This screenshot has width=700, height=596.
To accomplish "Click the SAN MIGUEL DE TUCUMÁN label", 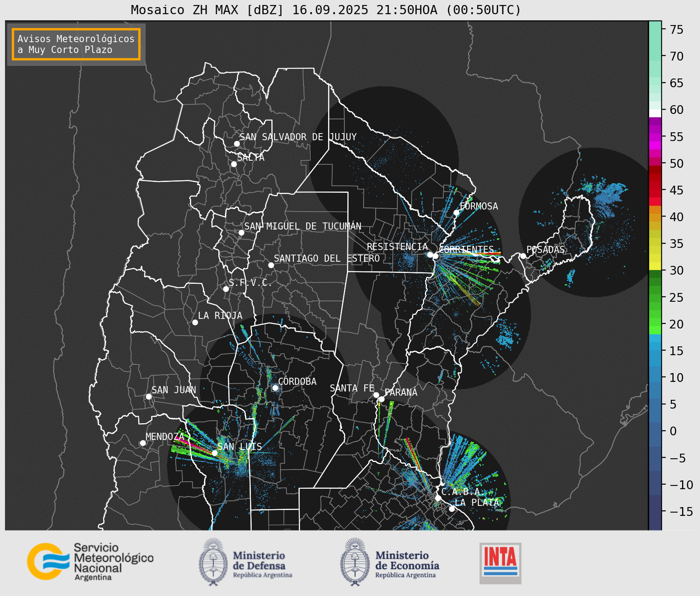I will tap(303, 226).
